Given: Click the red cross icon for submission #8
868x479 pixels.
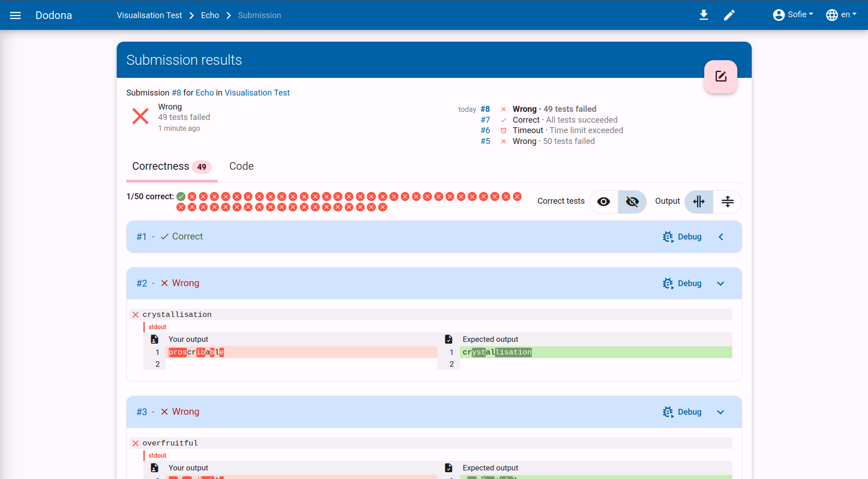Looking at the screenshot, I should (x=503, y=109).
